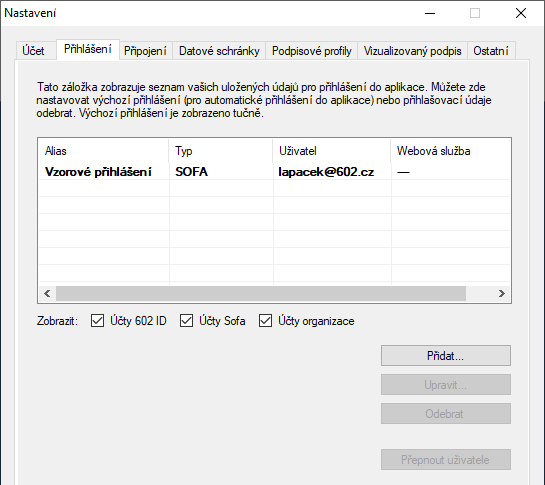Select the Datové schránky tab
This screenshot has width=545, height=485.
(x=219, y=51)
